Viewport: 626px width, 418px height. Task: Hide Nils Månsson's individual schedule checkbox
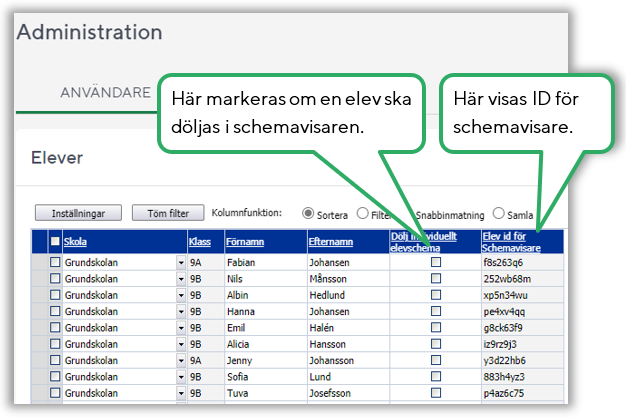435,278
